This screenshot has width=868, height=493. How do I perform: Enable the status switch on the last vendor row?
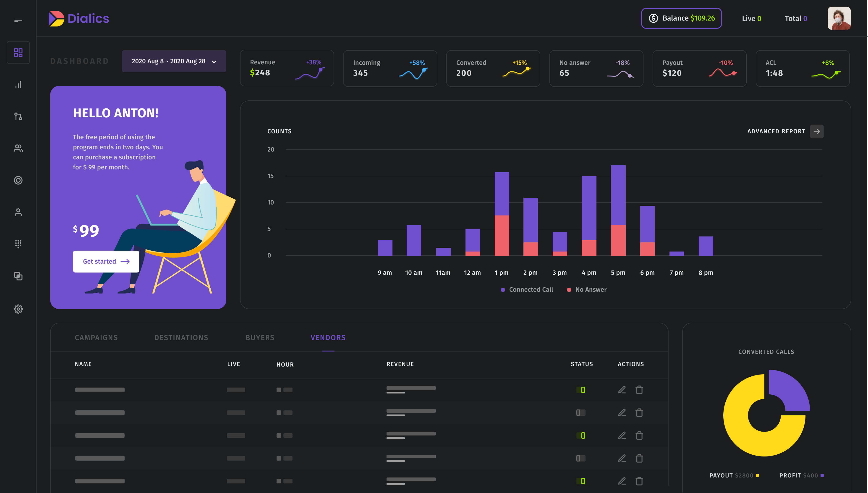coord(581,481)
